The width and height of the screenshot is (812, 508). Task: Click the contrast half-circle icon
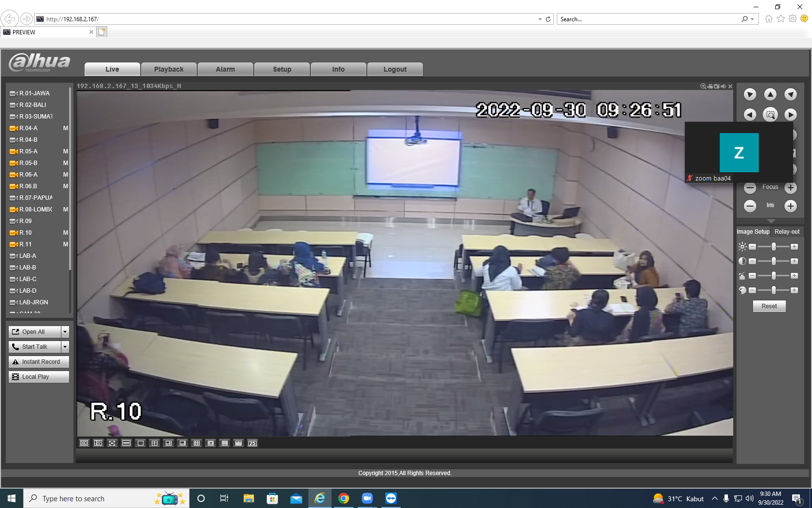coord(742,261)
